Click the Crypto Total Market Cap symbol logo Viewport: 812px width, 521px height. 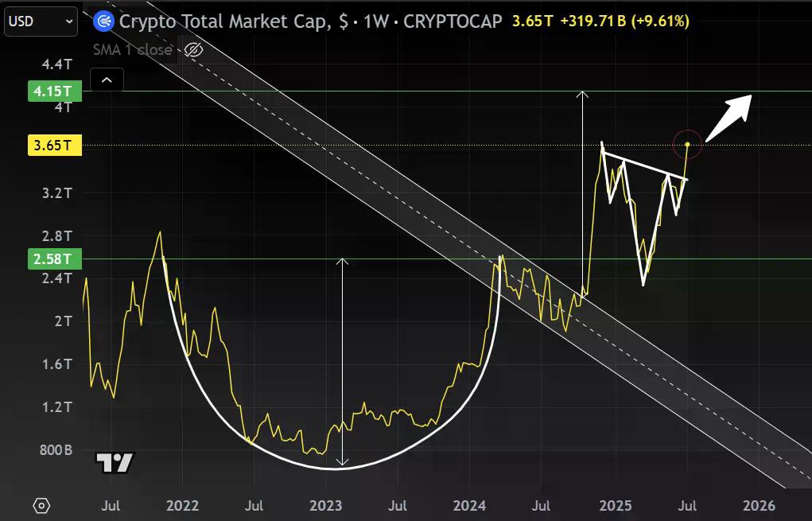pyautogui.click(x=103, y=21)
